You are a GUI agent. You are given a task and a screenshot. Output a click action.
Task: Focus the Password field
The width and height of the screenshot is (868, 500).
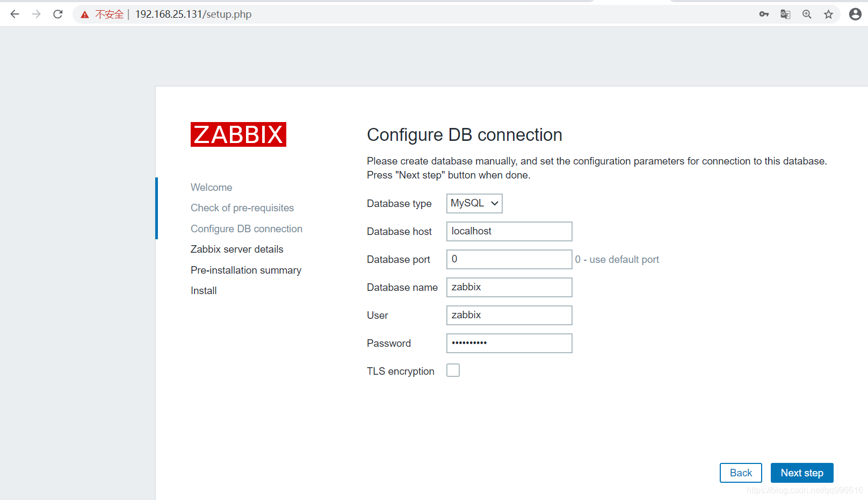point(509,343)
